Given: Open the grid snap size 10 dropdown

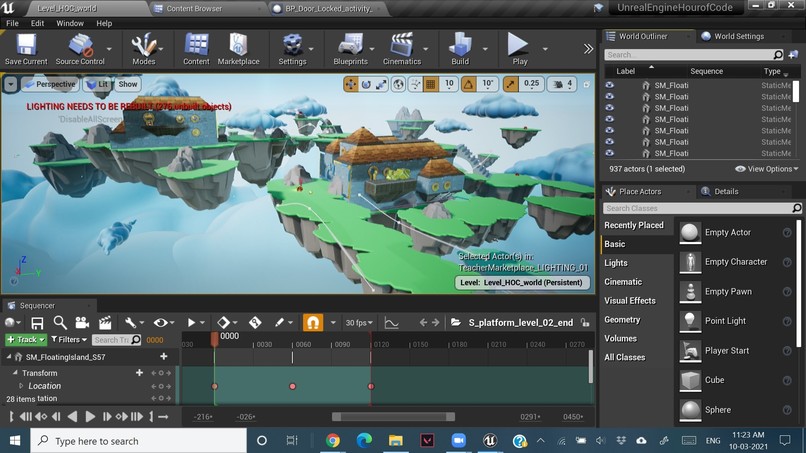Looking at the screenshot, I should click(449, 84).
